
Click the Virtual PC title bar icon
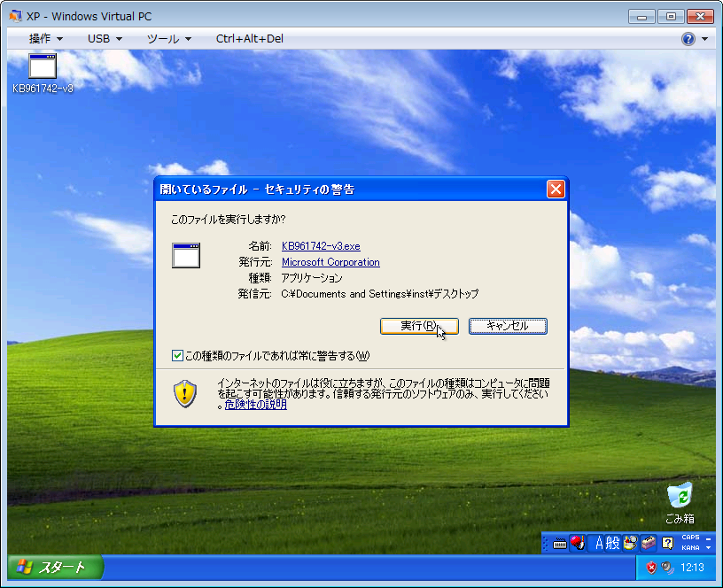click(15, 16)
